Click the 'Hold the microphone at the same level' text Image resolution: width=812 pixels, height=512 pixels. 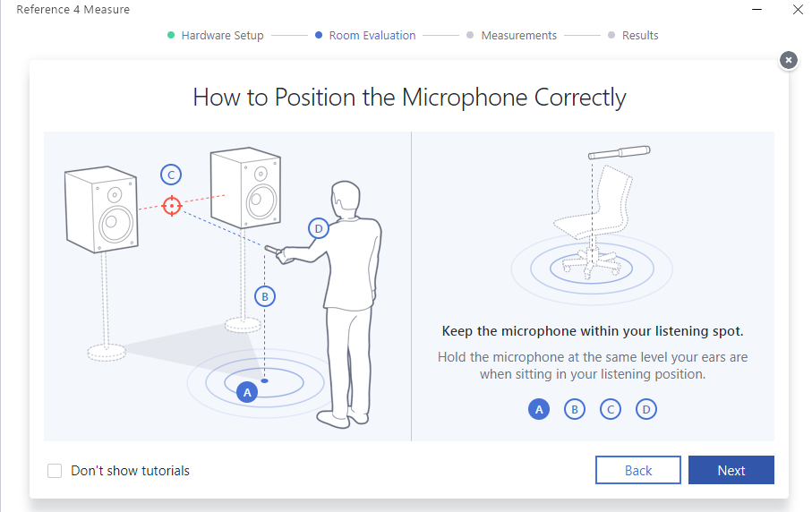click(x=593, y=365)
